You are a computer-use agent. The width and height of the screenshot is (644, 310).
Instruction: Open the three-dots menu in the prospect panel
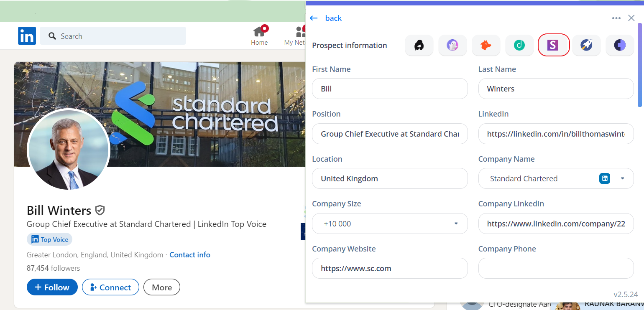(x=616, y=18)
